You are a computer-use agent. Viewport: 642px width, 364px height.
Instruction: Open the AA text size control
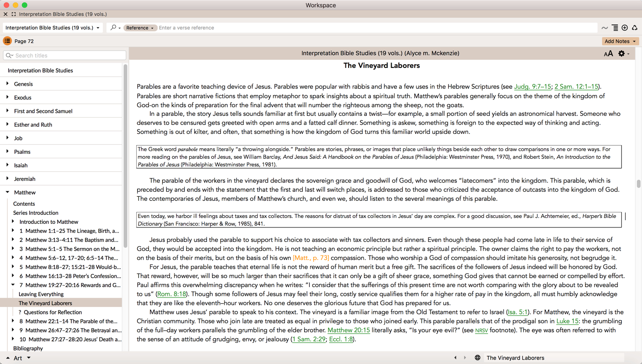608,54
